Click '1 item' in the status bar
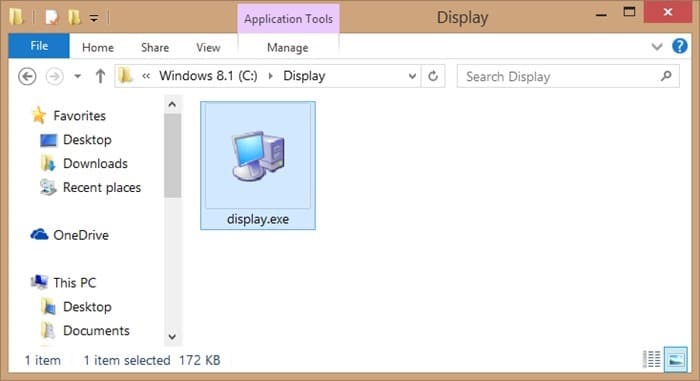Screen dimensions: 700x381 [42, 360]
